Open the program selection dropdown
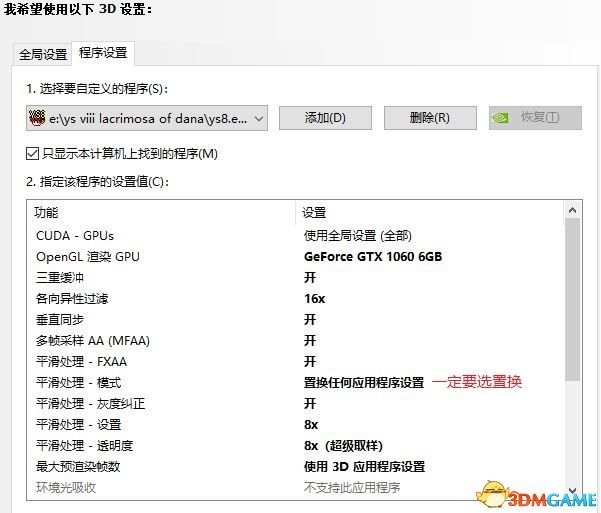This screenshot has width=601, height=513. (259, 118)
